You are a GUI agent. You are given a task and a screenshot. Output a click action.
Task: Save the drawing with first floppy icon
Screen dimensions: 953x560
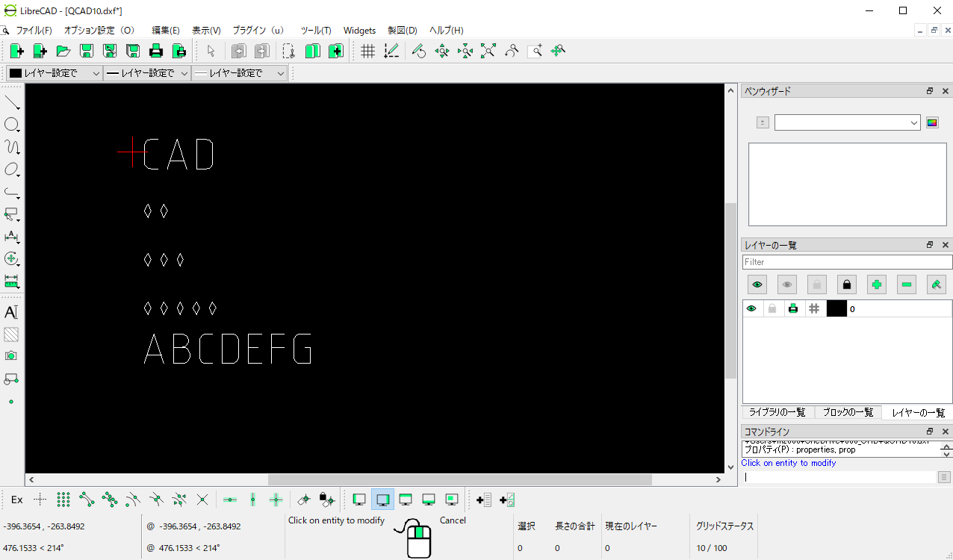tap(87, 51)
